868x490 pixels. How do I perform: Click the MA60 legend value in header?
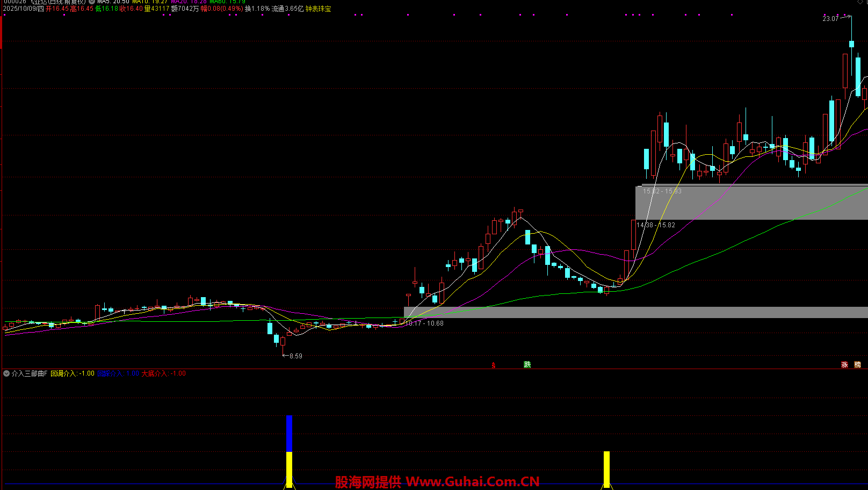pos(227,2)
